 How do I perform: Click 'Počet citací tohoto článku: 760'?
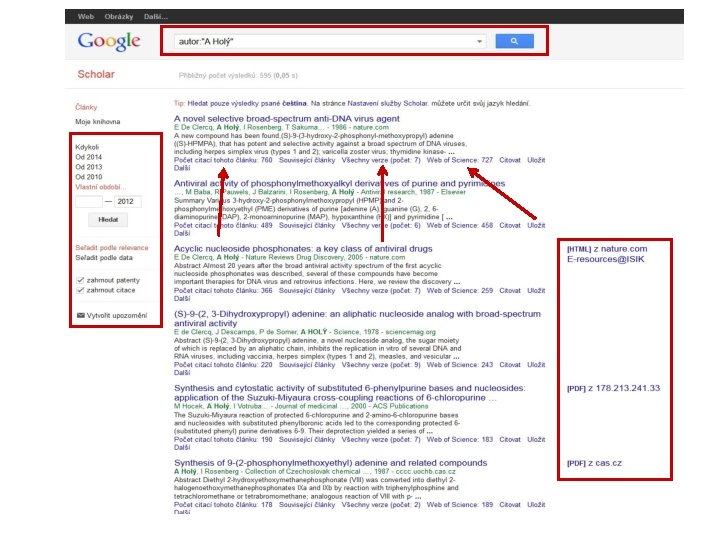click(x=223, y=160)
